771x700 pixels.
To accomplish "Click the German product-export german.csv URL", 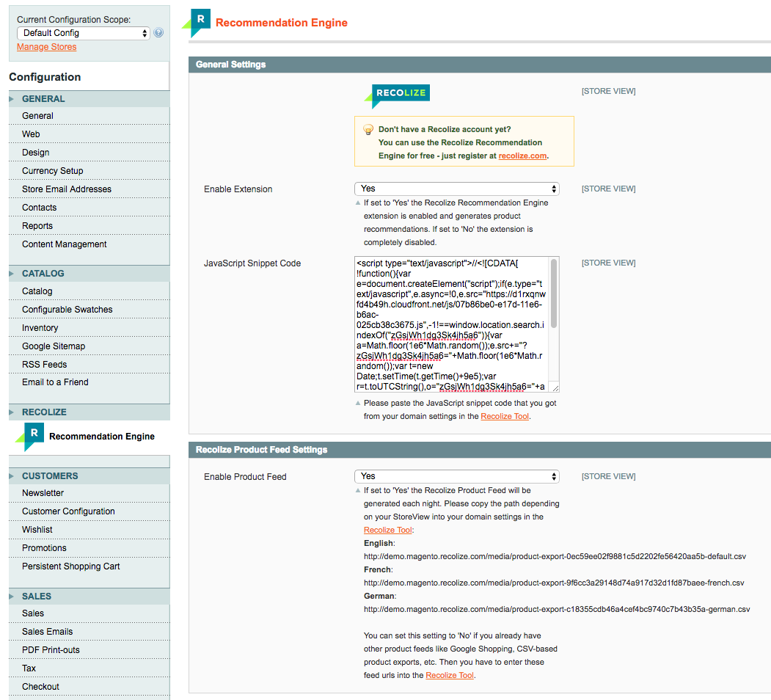I will (x=557, y=609).
